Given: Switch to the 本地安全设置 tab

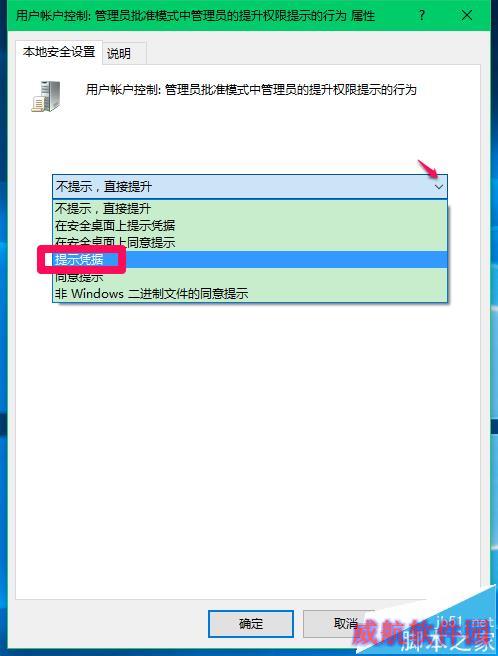Looking at the screenshot, I should pos(59,52).
